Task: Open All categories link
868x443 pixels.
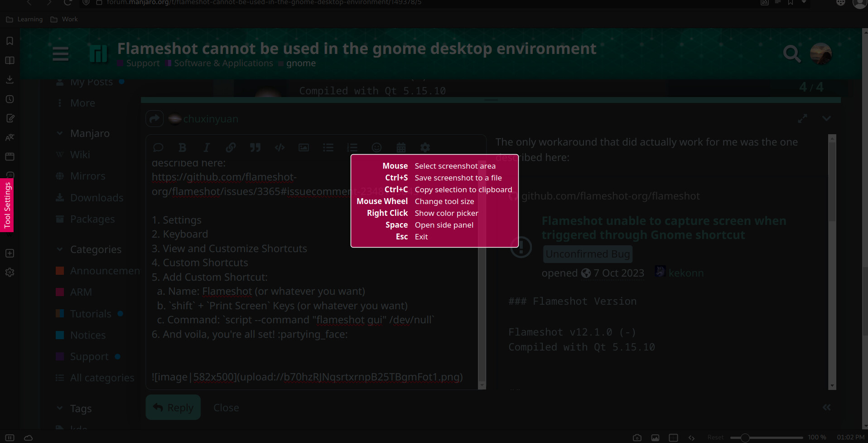Action: [x=102, y=378]
